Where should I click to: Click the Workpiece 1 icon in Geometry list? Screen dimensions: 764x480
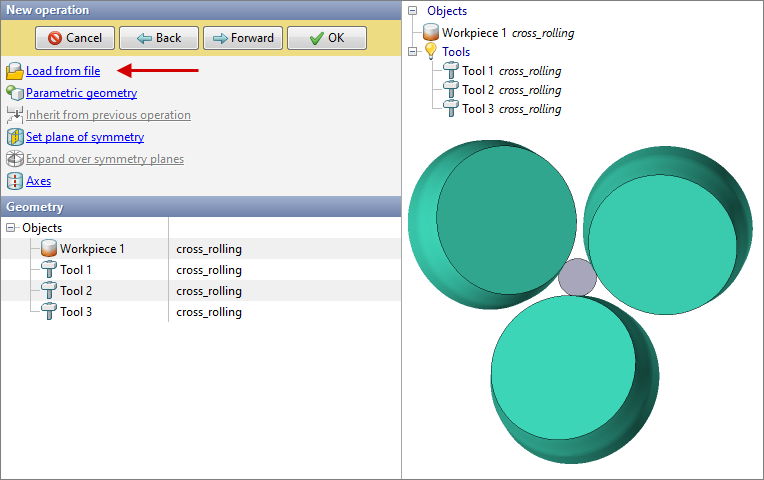pos(48,249)
